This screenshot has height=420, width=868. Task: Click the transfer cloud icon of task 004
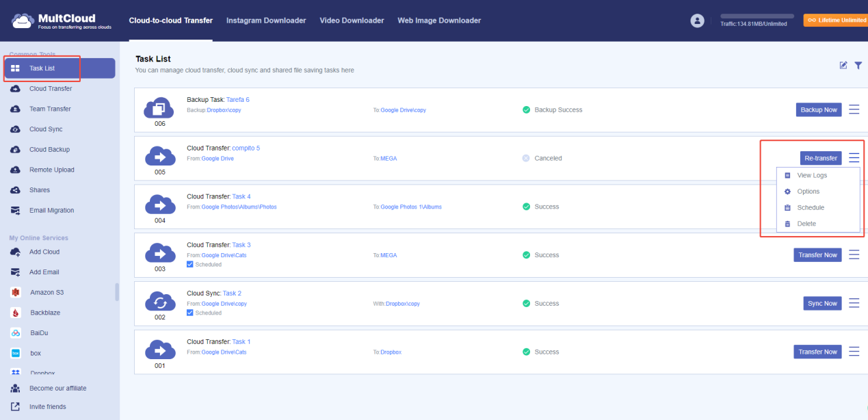point(159,205)
